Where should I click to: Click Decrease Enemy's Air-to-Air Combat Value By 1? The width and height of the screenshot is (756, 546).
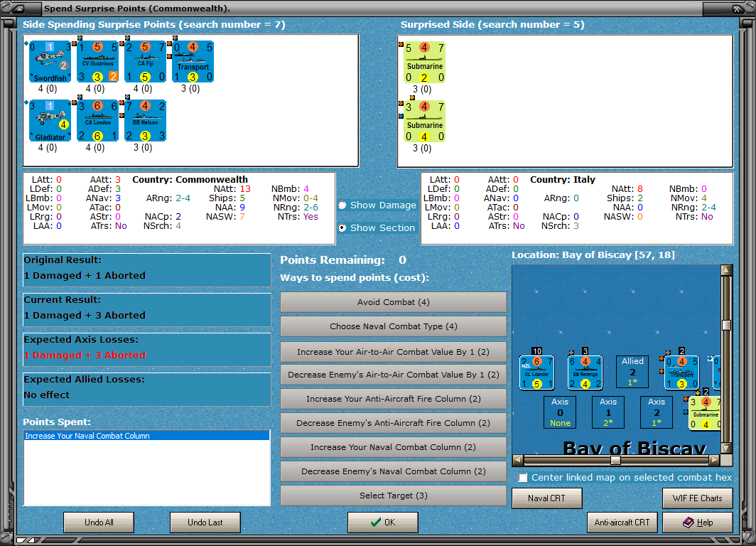pos(394,375)
